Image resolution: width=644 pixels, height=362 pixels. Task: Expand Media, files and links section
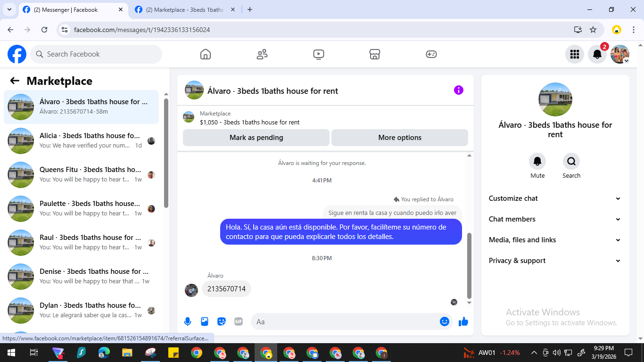pos(555,240)
